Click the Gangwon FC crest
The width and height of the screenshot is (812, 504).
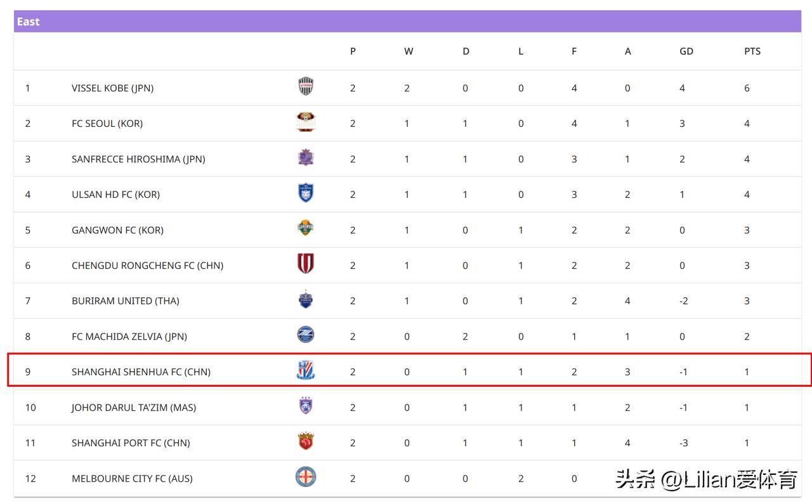click(x=306, y=228)
